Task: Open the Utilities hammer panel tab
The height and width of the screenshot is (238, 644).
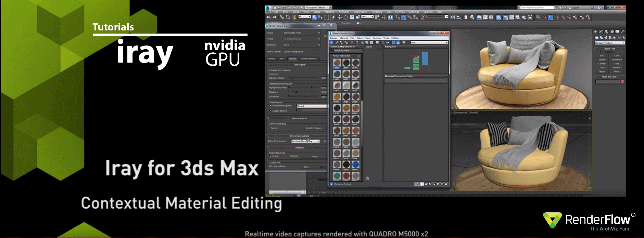Action: tap(623, 31)
